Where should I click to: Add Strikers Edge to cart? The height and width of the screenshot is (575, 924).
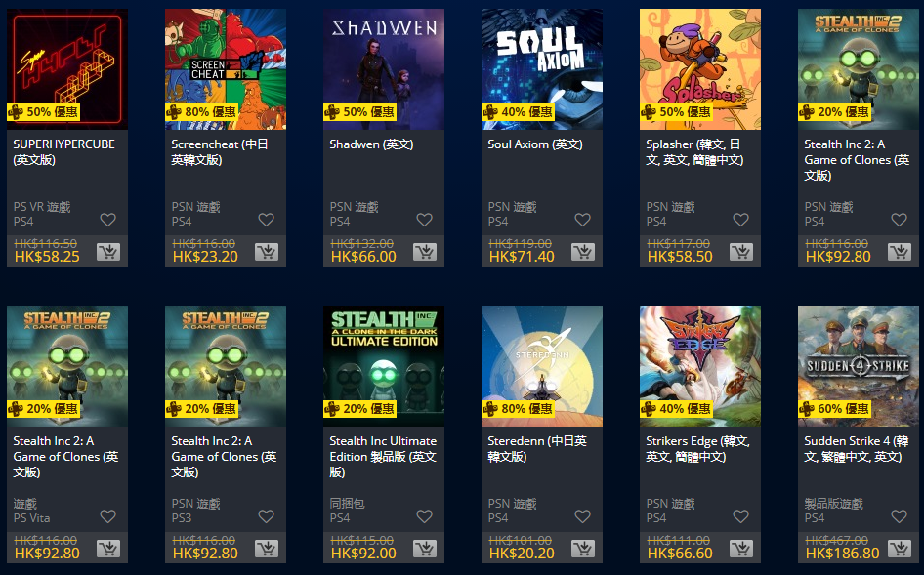(741, 549)
